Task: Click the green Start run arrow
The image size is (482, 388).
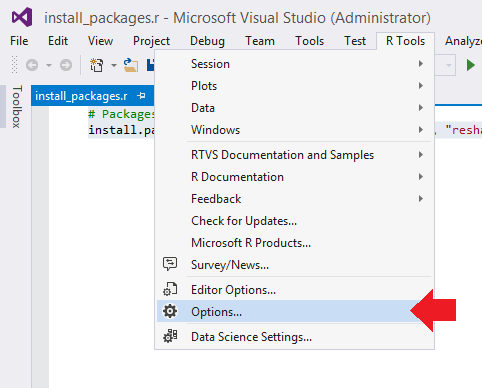Action: pyautogui.click(x=470, y=65)
